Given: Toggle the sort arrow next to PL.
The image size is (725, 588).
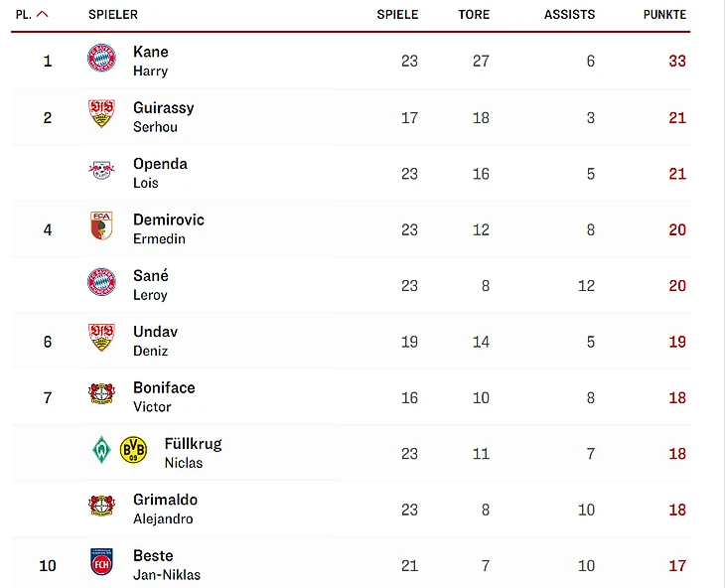Looking at the screenshot, I should pyautogui.click(x=42, y=15).
